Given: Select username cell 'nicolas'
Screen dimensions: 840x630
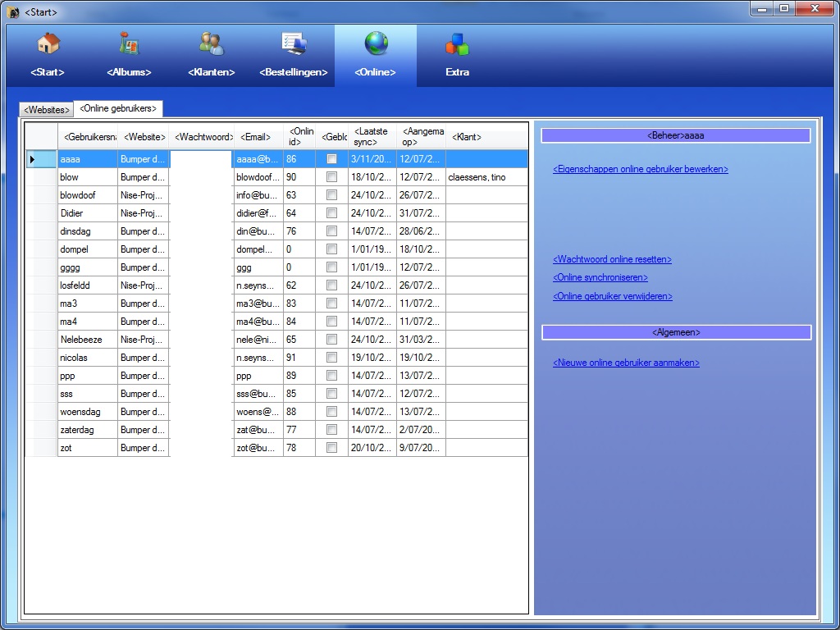Looking at the screenshot, I should [x=88, y=358].
